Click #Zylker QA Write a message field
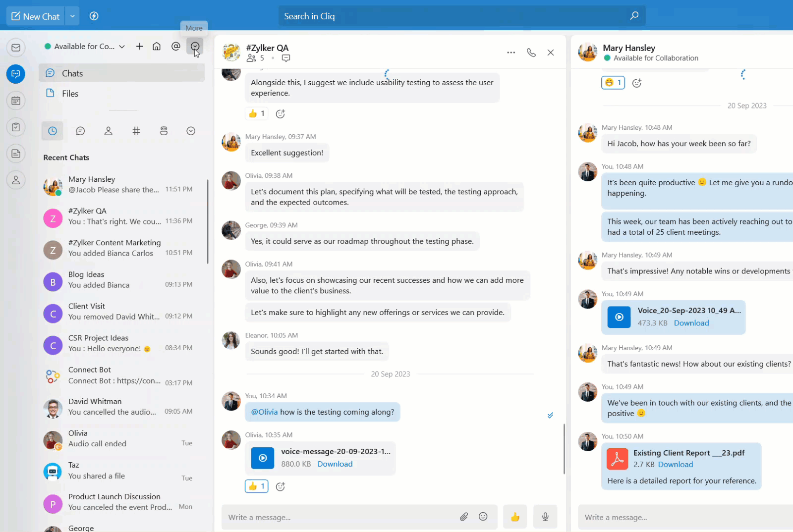793x532 pixels. (340, 517)
